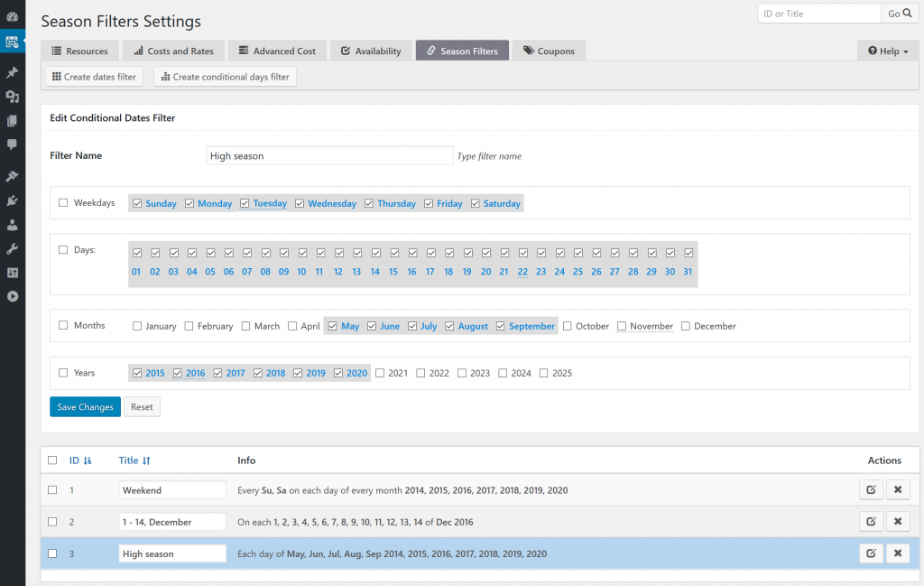Open Tools via the wrench icon
Image resolution: width=924 pixels, height=586 pixels.
13,246
